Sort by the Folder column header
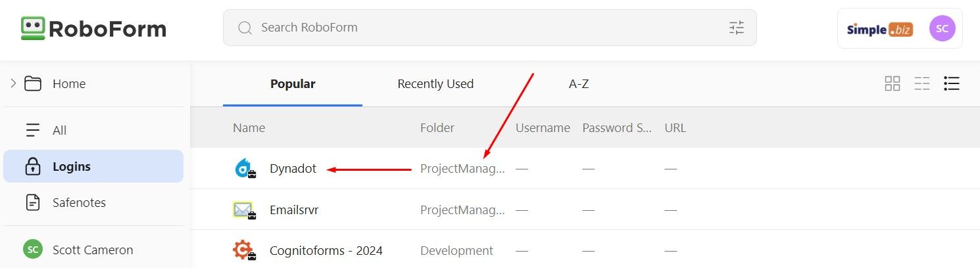This screenshot has width=980, height=268. [437, 128]
